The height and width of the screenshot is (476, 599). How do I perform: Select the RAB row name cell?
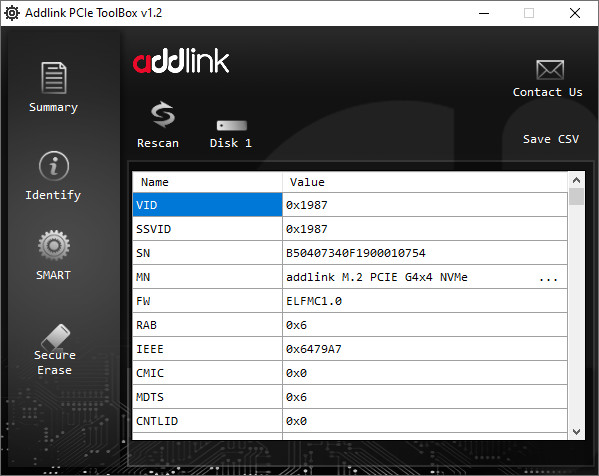pyautogui.click(x=207, y=325)
